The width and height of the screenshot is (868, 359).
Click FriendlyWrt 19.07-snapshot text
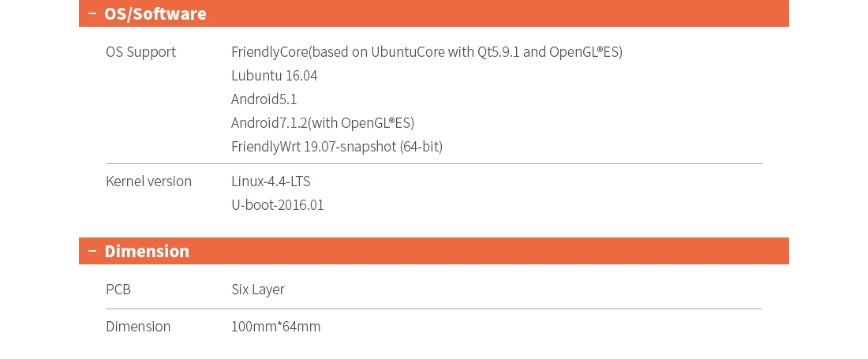336,147
